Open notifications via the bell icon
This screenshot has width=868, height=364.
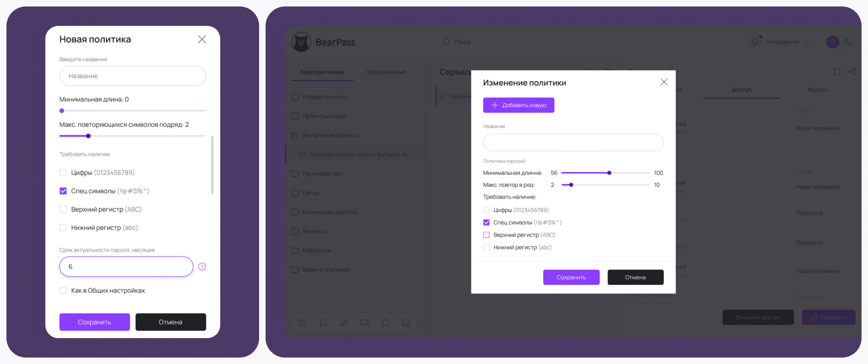(755, 42)
